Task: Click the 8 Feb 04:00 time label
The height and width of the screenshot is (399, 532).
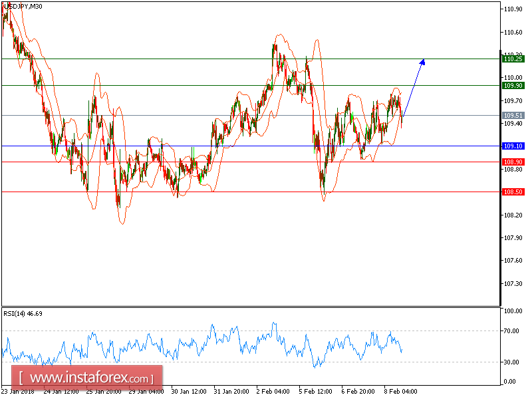Action: (401, 391)
